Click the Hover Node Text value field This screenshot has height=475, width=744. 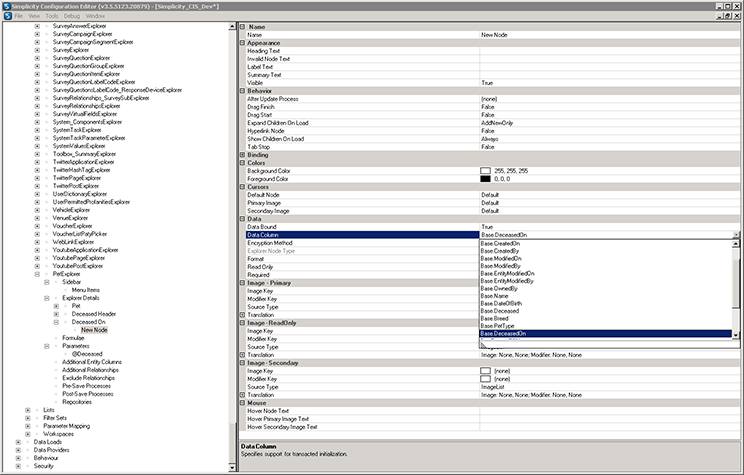pyautogui.click(x=609, y=411)
